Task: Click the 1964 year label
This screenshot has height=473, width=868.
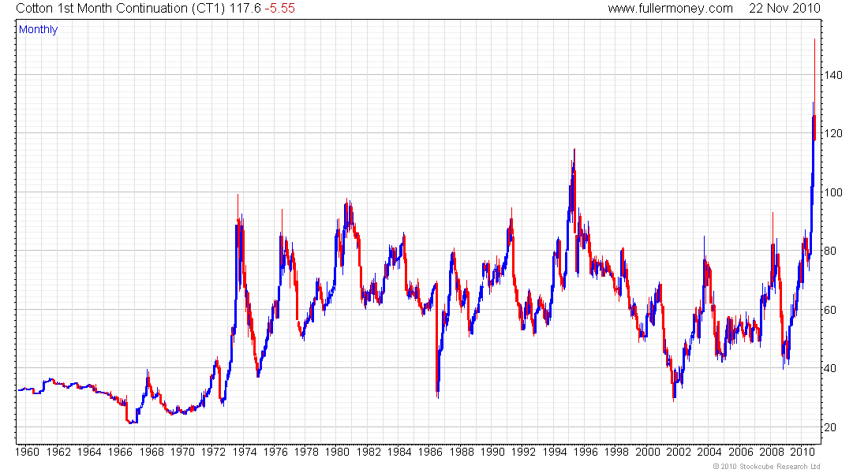Action: tap(89, 452)
